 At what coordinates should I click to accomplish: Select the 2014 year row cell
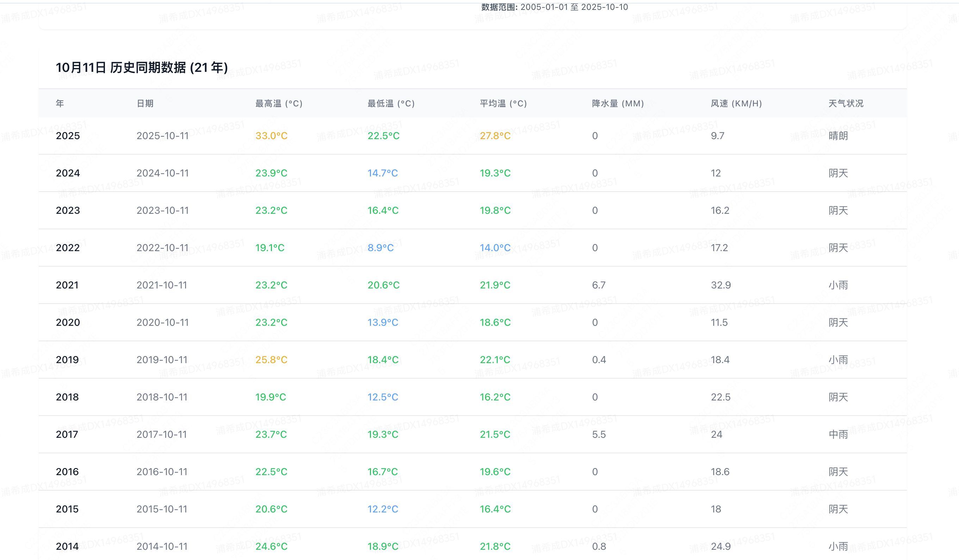pyautogui.click(x=67, y=546)
